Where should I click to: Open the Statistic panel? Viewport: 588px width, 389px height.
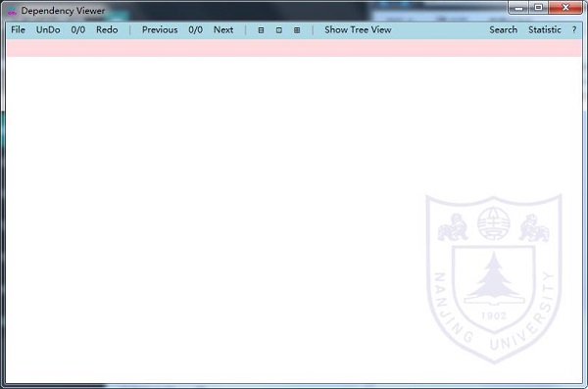(x=545, y=29)
